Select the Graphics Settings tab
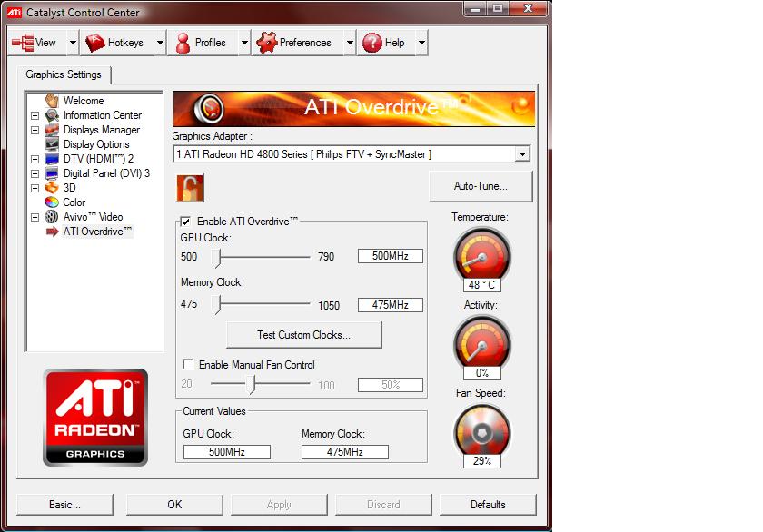Viewport: 763px width, 532px height. (64, 74)
